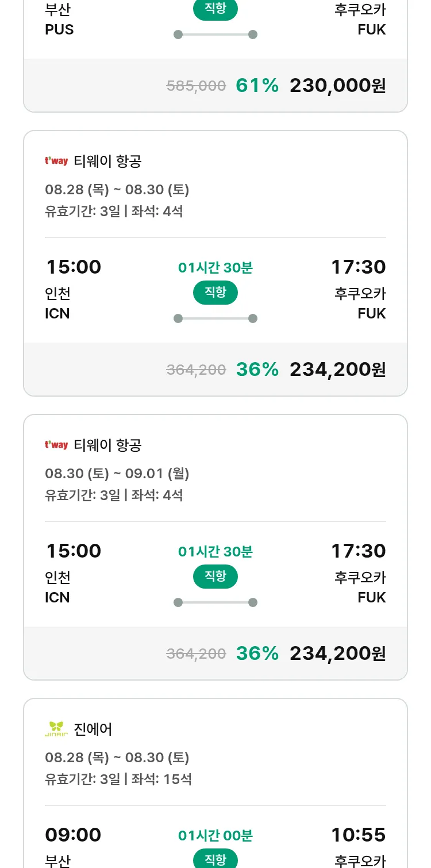Screen dimensions: 431x868
Task: Tap the 09:00 departure time on the Jin Air flight
Action: [x=74, y=835]
